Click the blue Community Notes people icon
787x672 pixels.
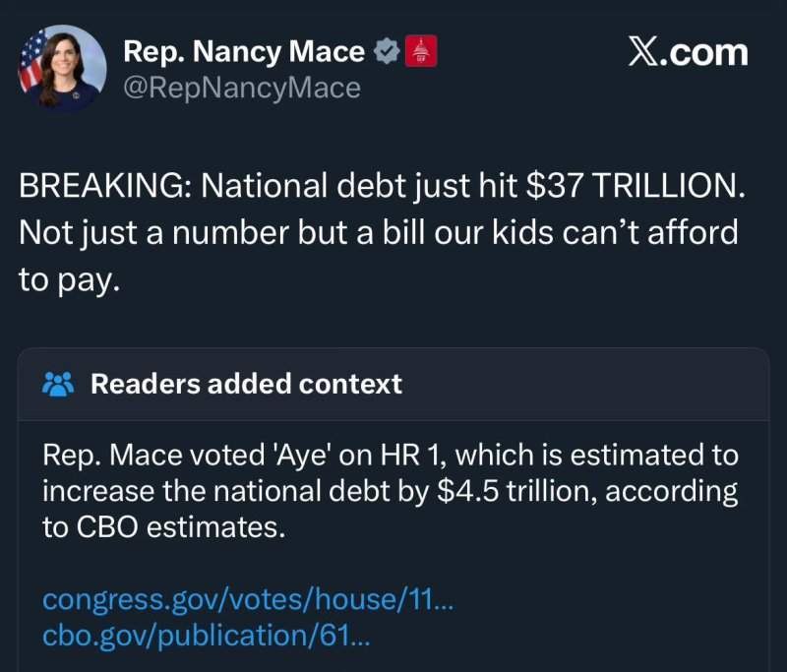pos(59,385)
